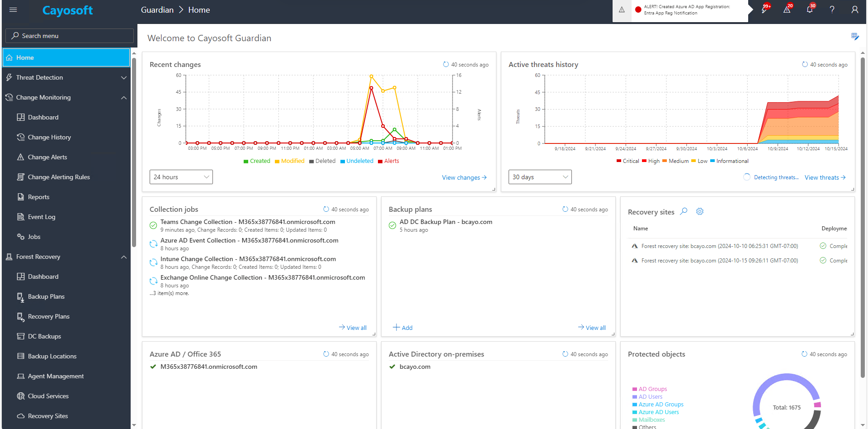This screenshot has height=429, width=868.
Task: Click Add in the Backup plans widget
Action: 403,328
